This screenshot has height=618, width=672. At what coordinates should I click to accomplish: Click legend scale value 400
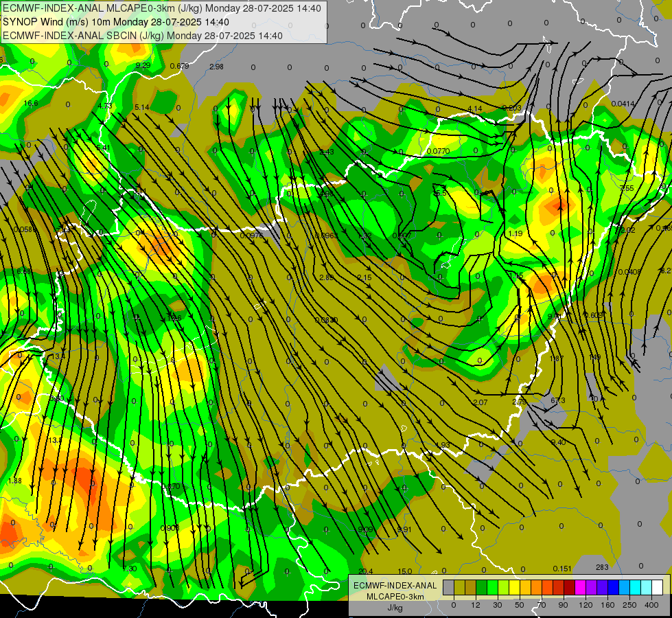pos(651,605)
